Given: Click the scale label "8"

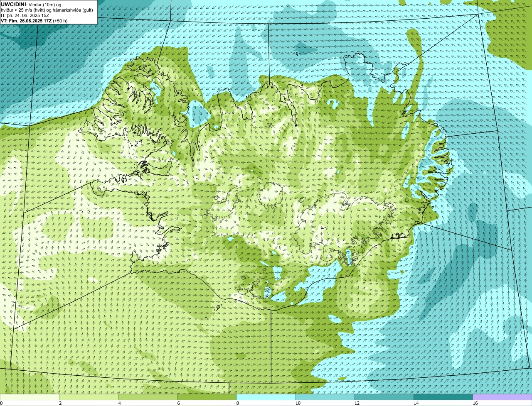Looking at the screenshot, I should point(237,403).
